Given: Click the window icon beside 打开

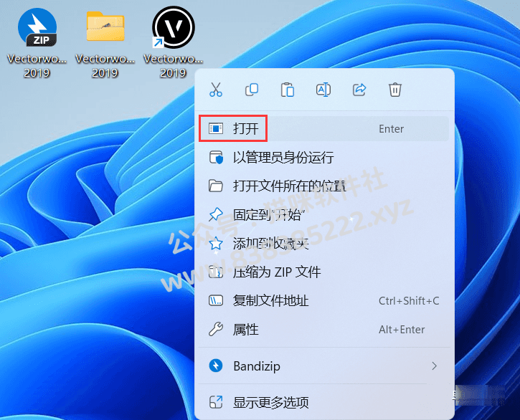Looking at the screenshot, I should 216,128.
